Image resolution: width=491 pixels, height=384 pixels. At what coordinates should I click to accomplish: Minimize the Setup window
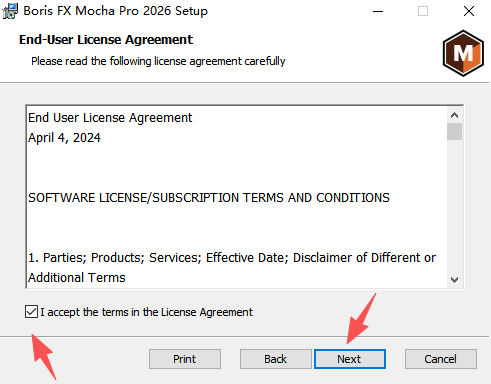378,11
